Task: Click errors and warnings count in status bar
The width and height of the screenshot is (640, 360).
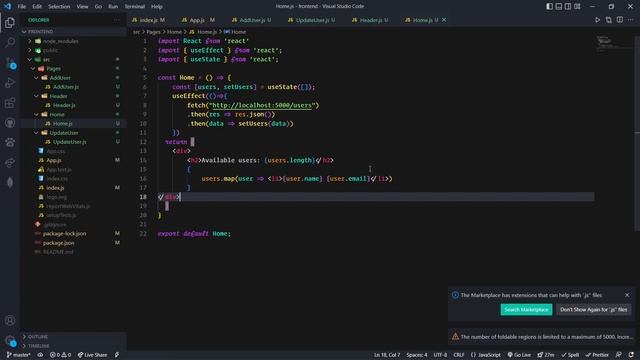Action: click(60, 355)
